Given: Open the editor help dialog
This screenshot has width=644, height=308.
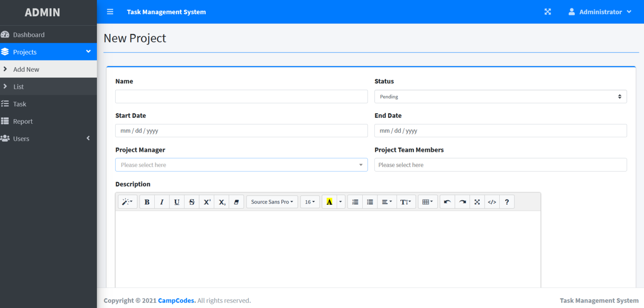Looking at the screenshot, I should [x=507, y=202].
